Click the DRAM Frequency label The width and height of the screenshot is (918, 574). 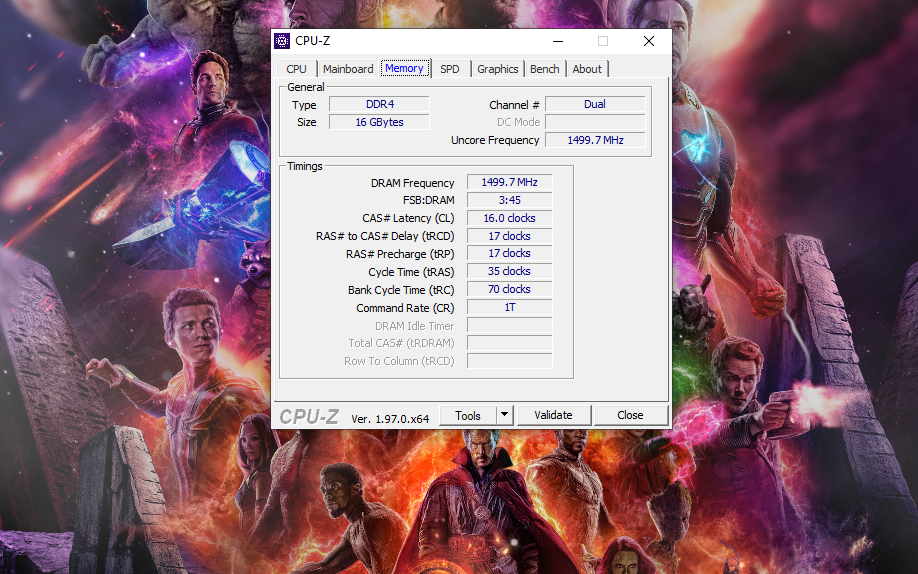(x=412, y=183)
